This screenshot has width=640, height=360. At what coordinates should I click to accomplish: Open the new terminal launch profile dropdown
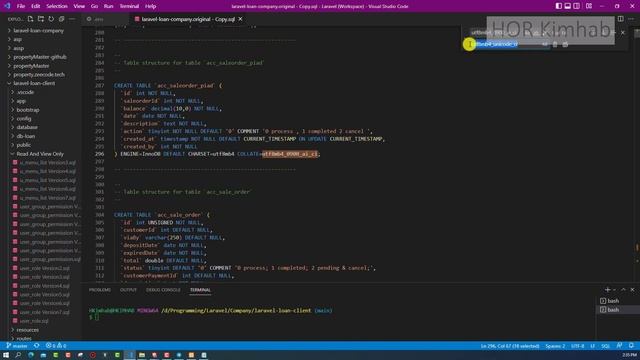coord(614,290)
